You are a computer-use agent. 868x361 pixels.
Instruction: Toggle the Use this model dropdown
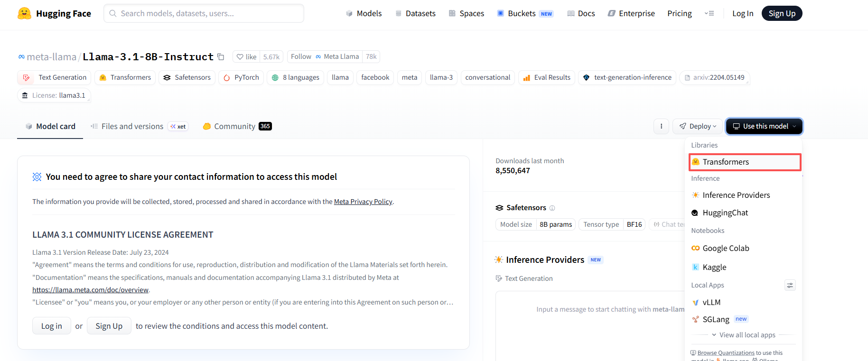pos(764,126)
